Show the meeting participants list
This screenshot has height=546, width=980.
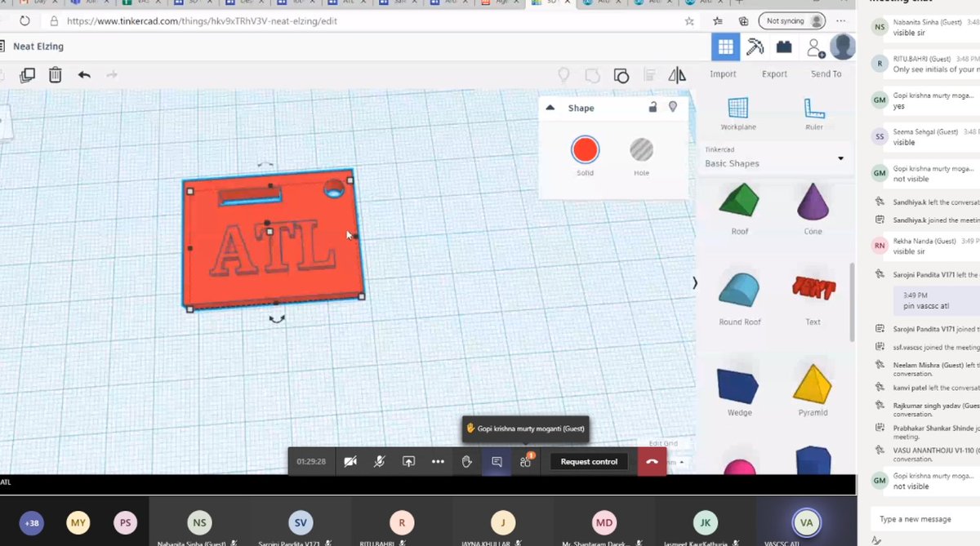[x=526, y=461]
